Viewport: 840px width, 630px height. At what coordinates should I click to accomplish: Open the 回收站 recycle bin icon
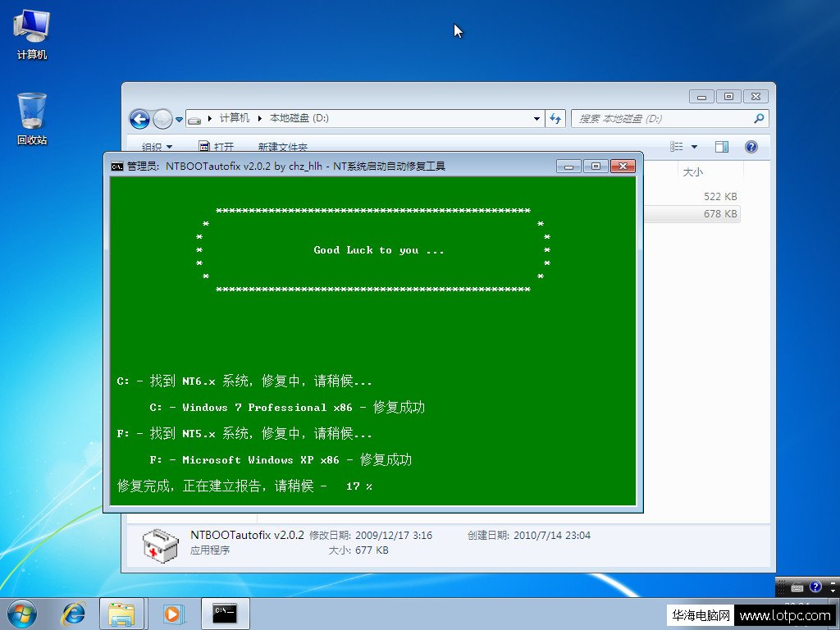click(x=32, y=118)
